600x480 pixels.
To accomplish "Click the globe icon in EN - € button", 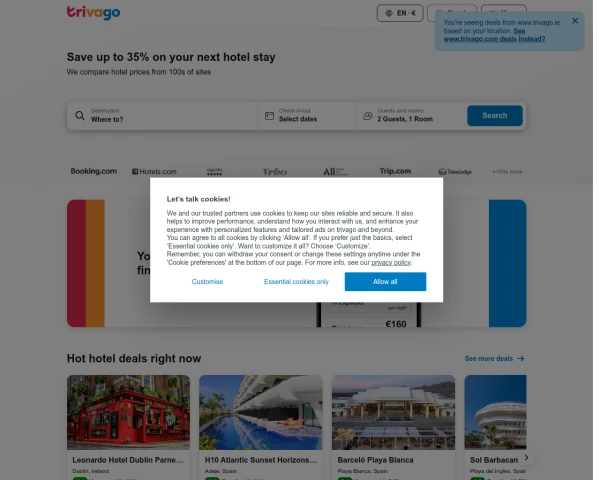I will [x=389, y=13].
